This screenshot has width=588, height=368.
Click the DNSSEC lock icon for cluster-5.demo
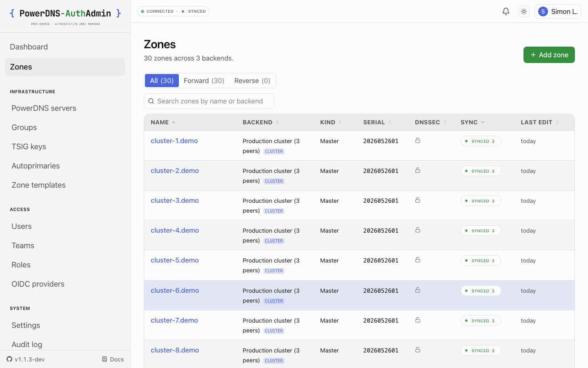click(x=418, y=260)
